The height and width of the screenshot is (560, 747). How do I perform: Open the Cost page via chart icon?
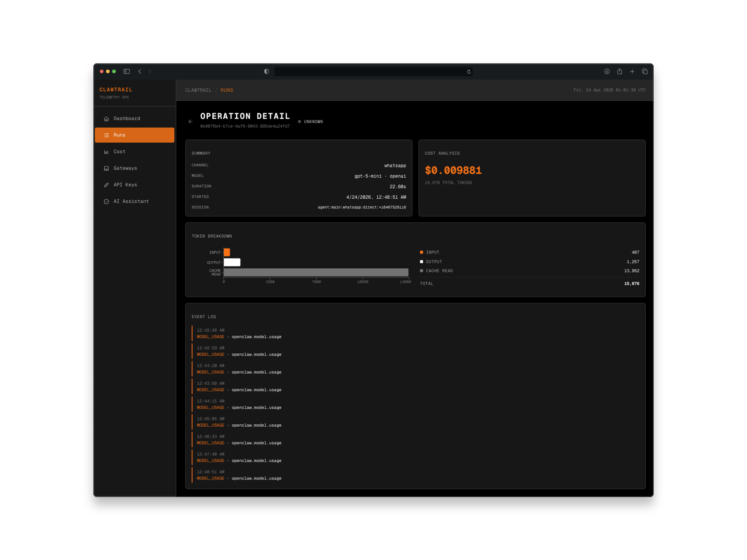coord(106,152)
